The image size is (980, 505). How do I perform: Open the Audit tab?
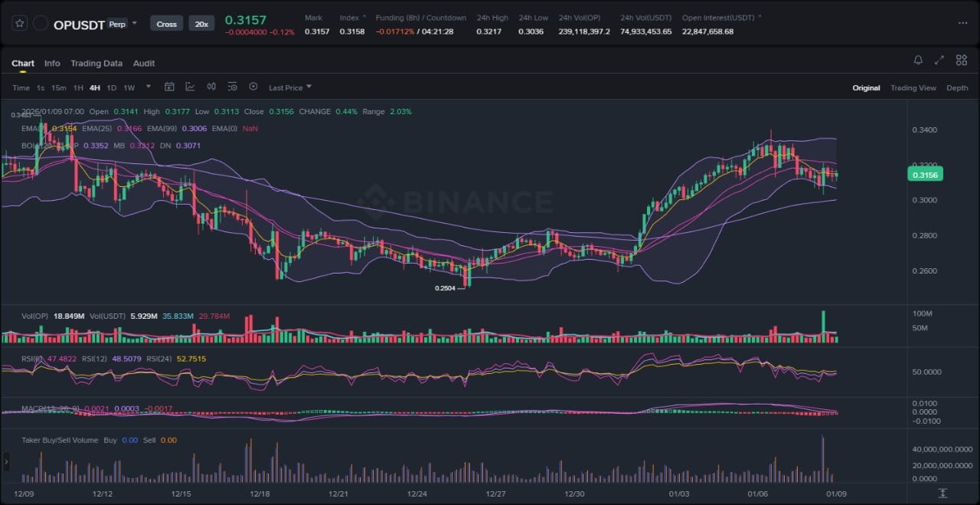click(144, 64)
